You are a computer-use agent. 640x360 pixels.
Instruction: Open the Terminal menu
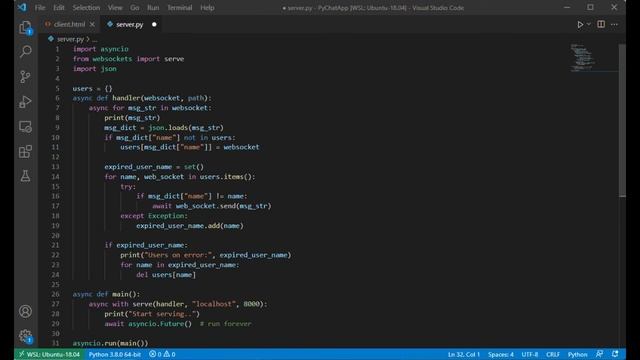[x=180, y=8]
